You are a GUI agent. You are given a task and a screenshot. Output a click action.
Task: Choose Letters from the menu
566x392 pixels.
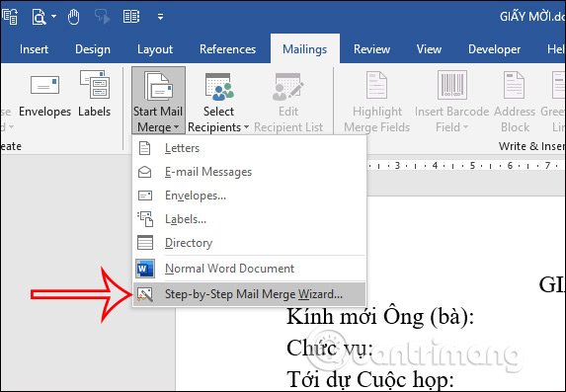(249, 148)
